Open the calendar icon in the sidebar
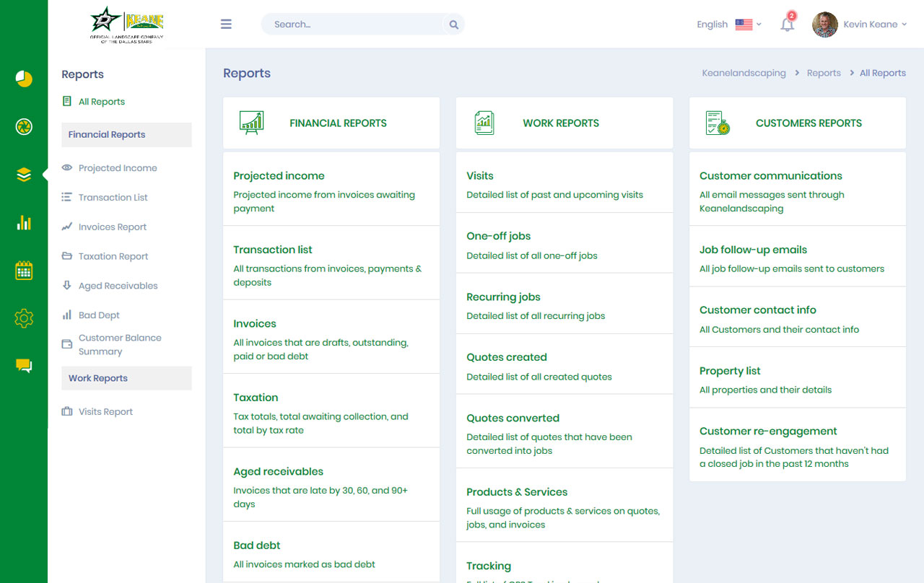 coord(24,271)
